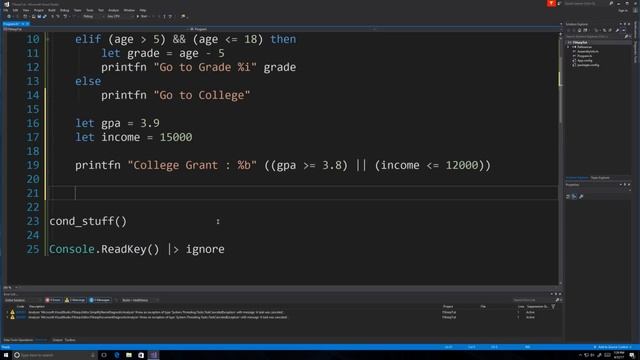Select App.config in Solution Explorer
This screenshot has width=640, height=360.
(x=584, y=60)
